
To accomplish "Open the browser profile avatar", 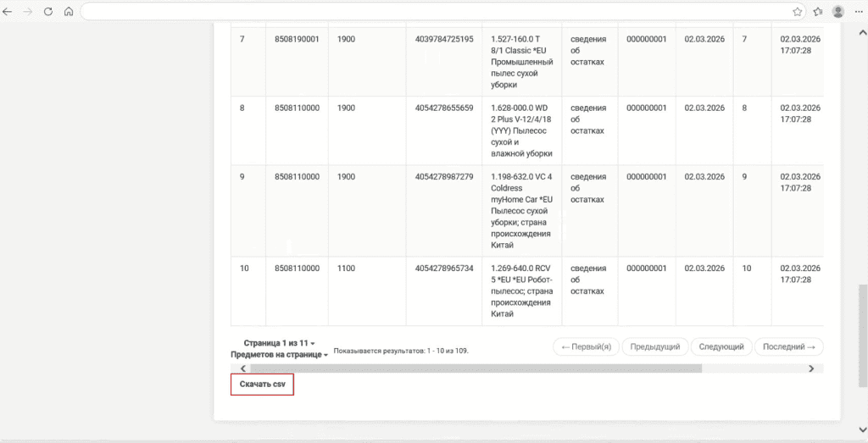I will [x=838, y=12].
